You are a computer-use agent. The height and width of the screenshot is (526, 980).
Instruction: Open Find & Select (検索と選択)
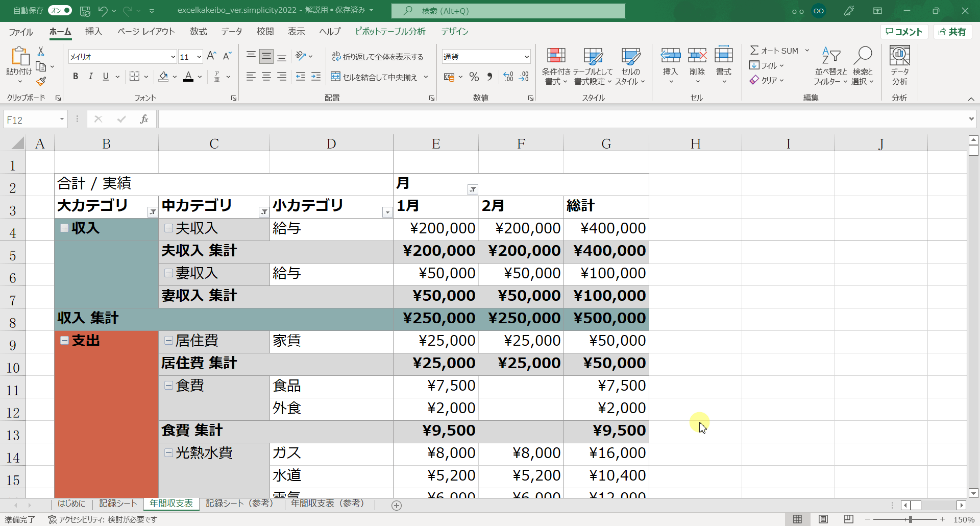click(x=863, y=66)
